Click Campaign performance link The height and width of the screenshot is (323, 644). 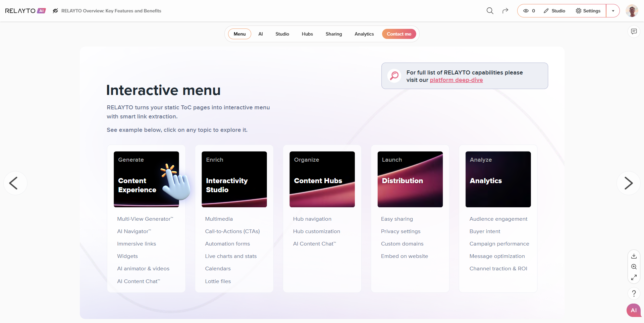click(x=499, y=244)
